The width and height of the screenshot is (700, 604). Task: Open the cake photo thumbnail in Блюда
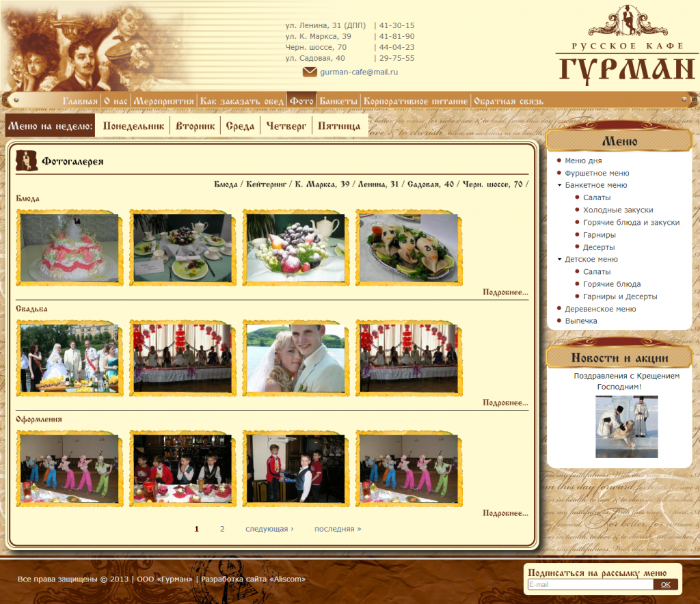click(69, 247)
